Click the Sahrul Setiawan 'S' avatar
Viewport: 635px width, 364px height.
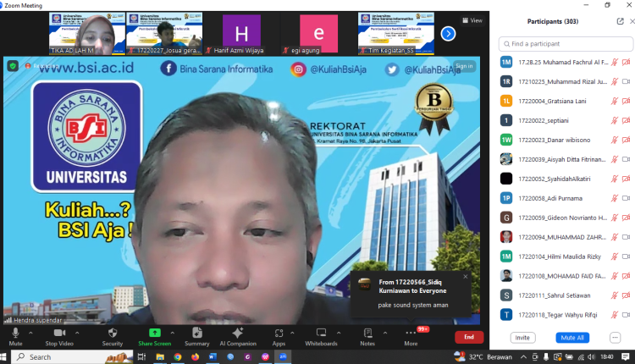(x=506, y=295)
